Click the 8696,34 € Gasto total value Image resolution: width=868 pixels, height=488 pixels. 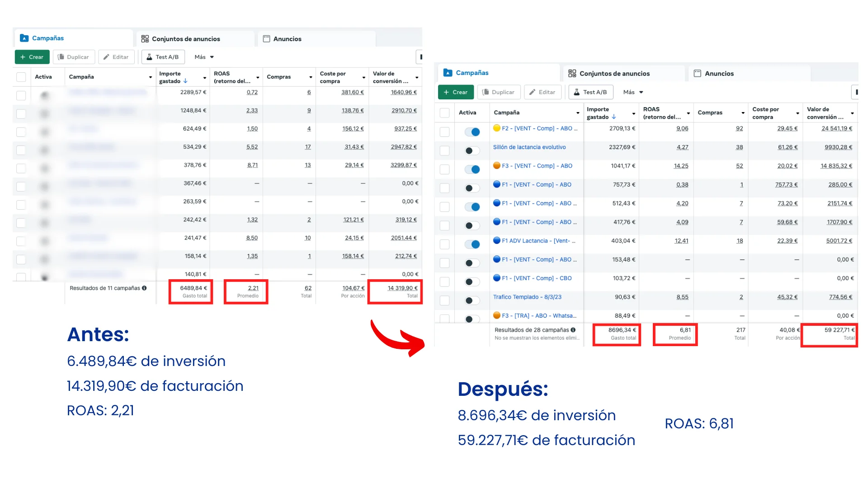(622, 330)
